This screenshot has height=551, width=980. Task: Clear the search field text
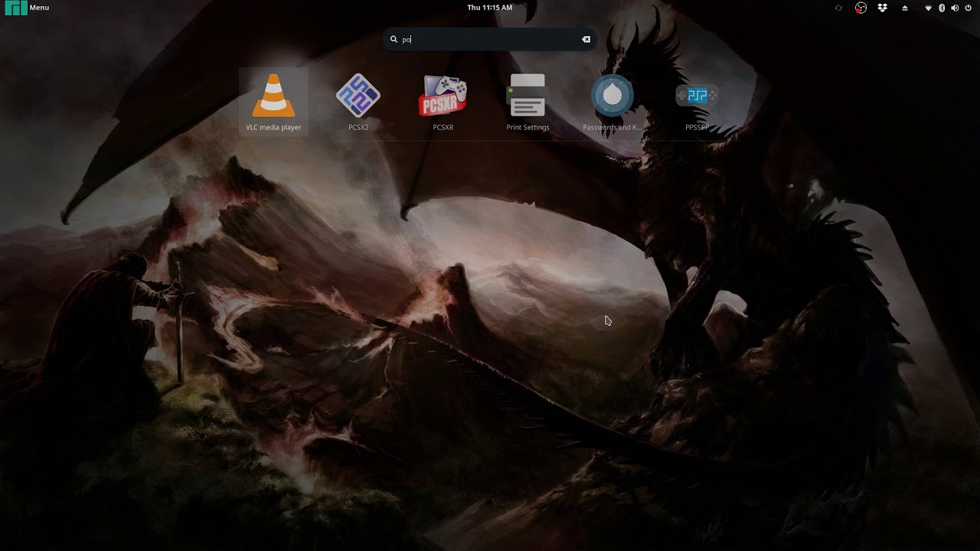(x=586, y=39)
